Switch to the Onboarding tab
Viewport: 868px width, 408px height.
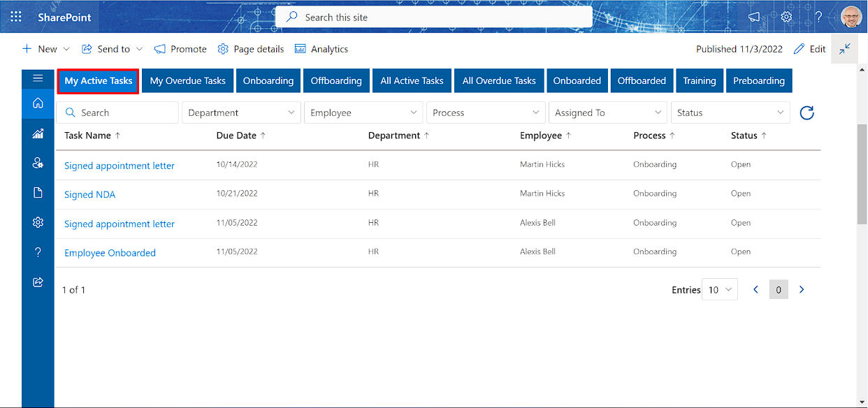pos(268,80)
